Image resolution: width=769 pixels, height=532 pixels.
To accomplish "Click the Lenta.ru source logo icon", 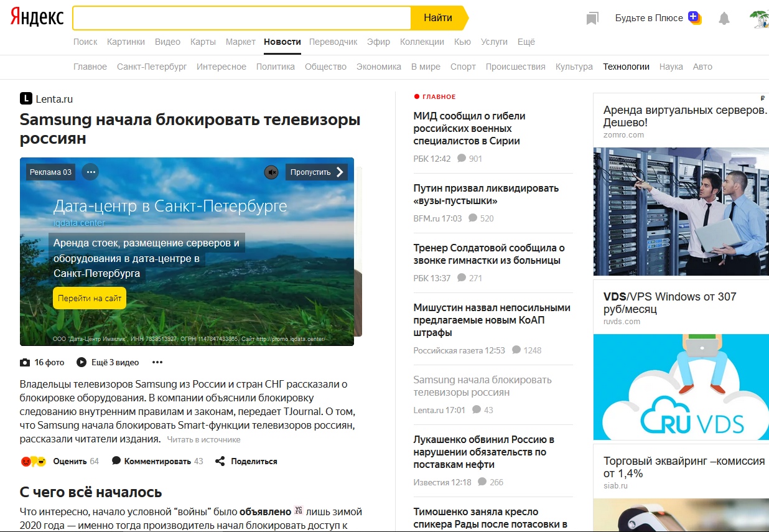I will pos(26,98).
